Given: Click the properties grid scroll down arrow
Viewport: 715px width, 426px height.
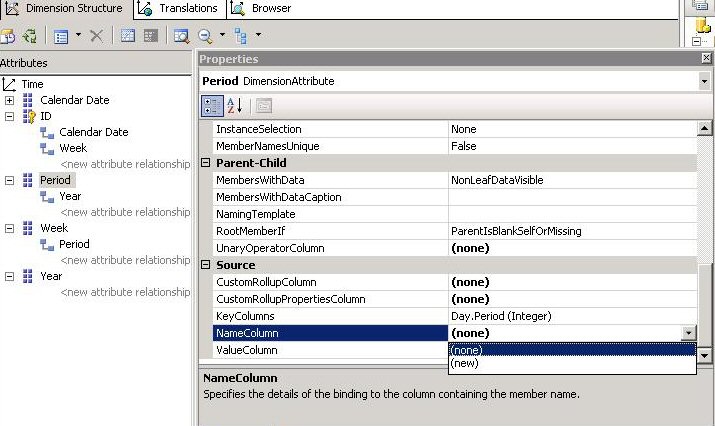Looking at the screenshot, I should 704,355.
